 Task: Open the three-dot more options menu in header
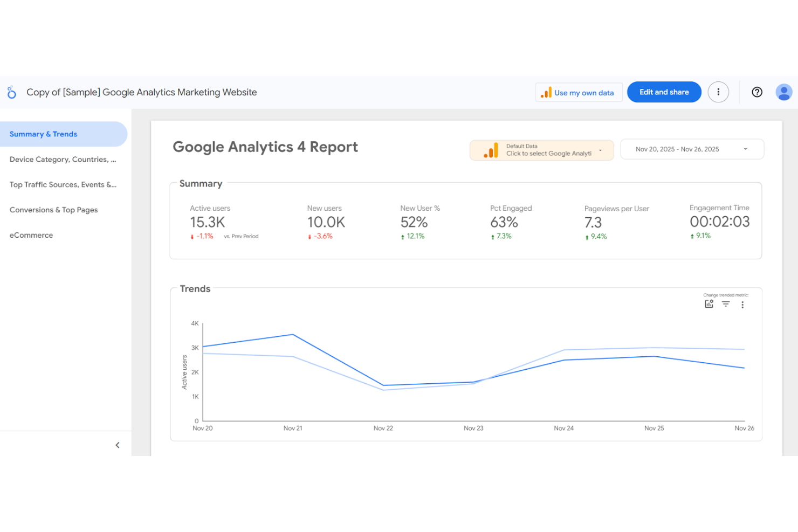click(x=718, y=92)
